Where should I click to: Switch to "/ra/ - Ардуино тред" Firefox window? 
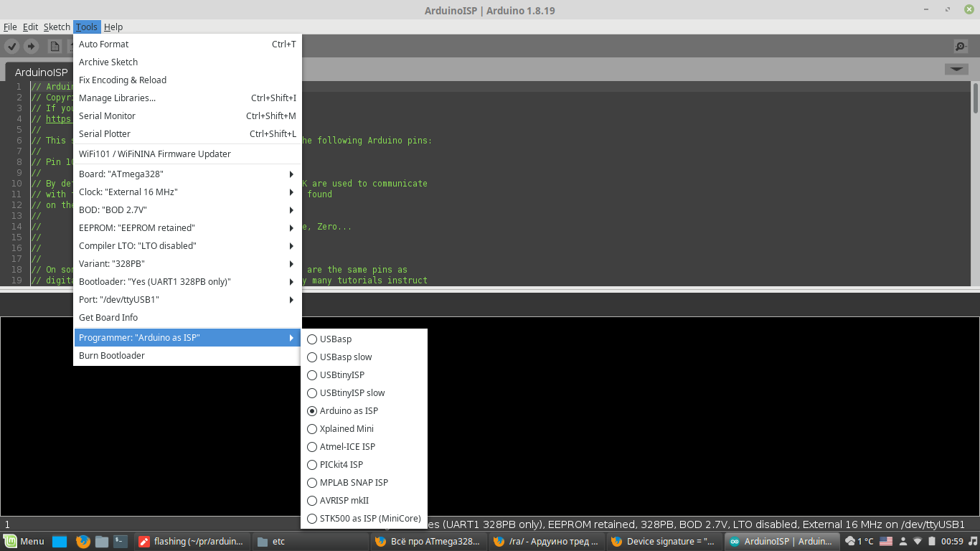[x=546, y=542]
